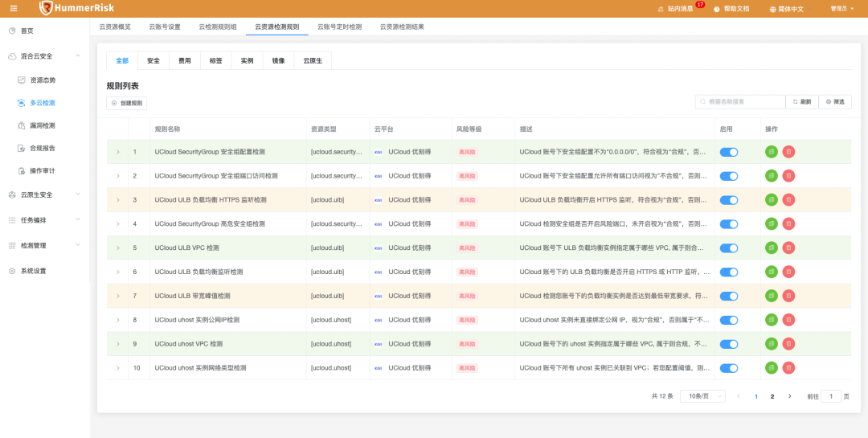Copy rule 7 带宽峰值检测 green icon
The width and height of the screenshot is (868, 438).
click(771, 296)
